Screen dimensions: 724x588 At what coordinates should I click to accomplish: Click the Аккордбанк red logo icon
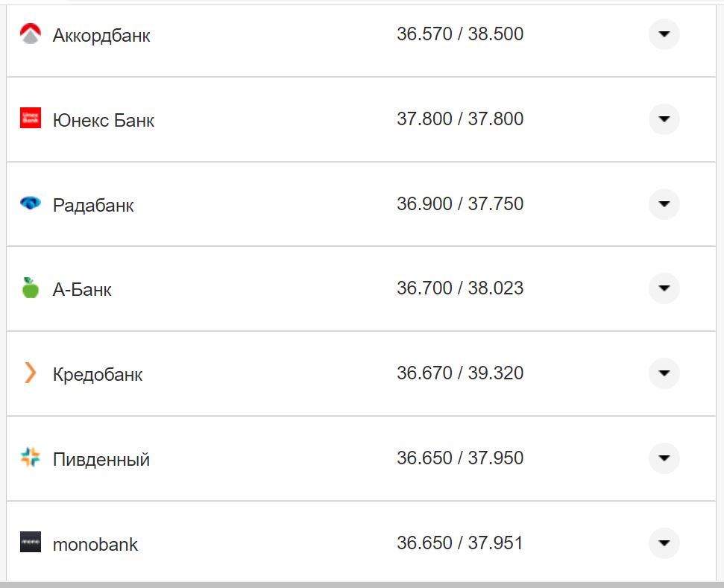point(30,33)
